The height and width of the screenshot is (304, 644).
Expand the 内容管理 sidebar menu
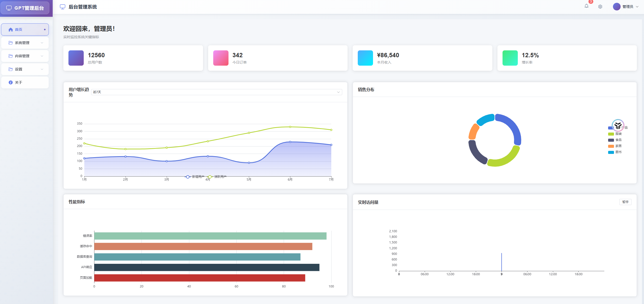tap(25, 56)
